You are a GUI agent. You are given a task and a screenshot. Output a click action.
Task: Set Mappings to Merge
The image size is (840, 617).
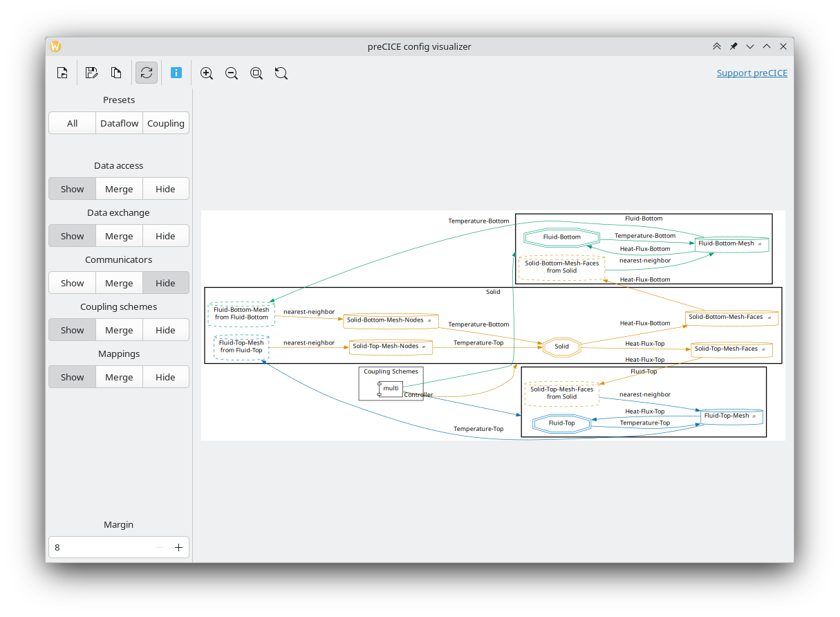[118, 376]
